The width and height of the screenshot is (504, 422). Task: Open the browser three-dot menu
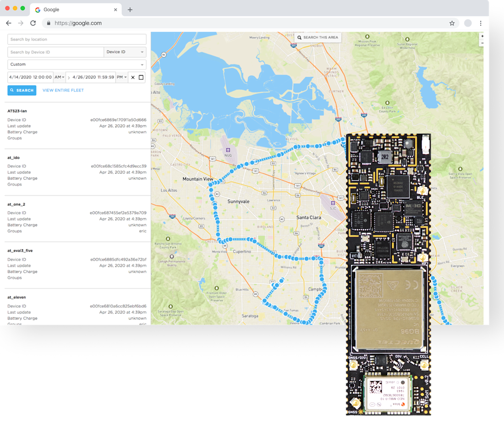pyautogui.click(x=481, y=23)
